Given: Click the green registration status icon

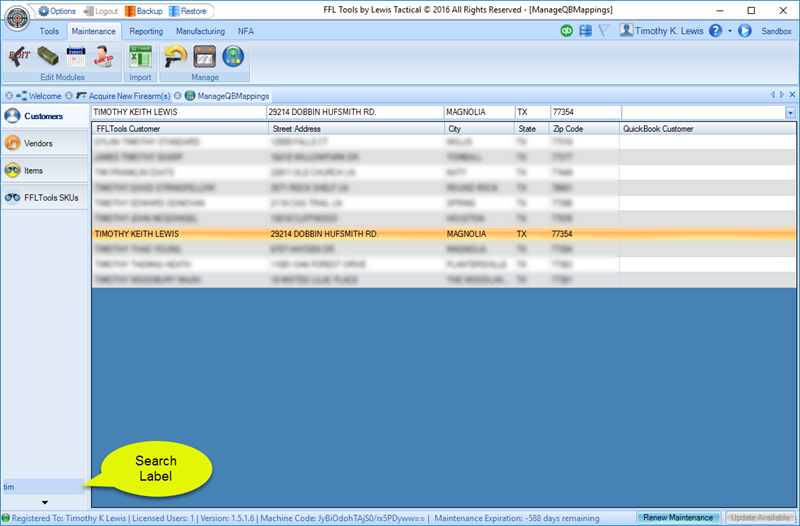Looking at the screenshot, I should 6,518.
